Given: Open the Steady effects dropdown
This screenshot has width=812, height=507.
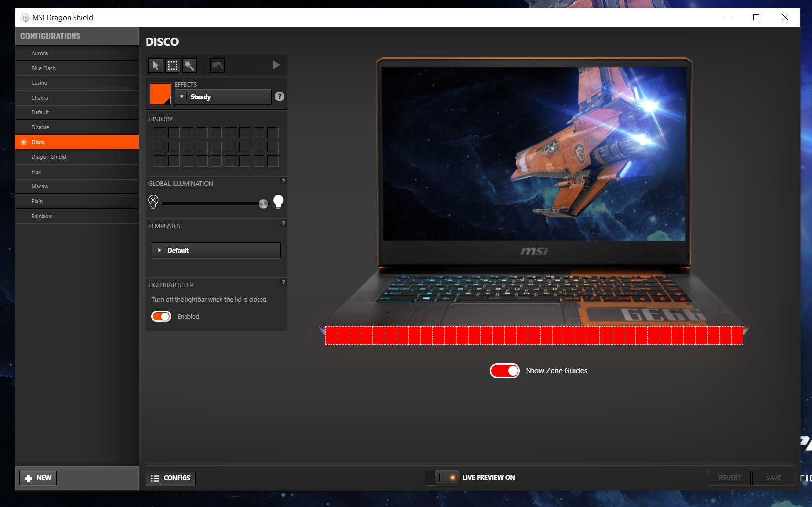Looking at the screenshot, I should point(223,97).
